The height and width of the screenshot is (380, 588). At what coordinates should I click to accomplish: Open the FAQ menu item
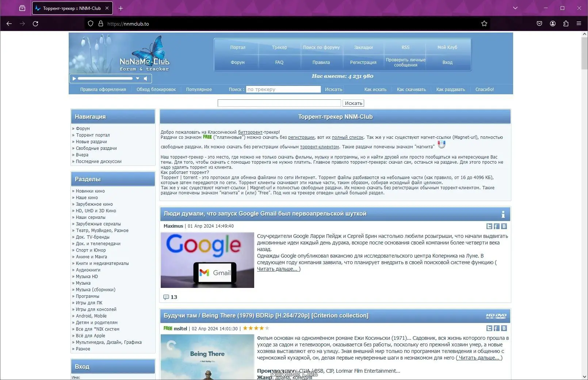(279, 62)
